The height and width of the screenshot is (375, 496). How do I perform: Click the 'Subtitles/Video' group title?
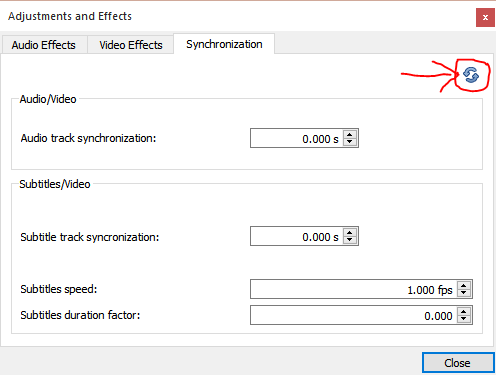pyautogui.click(x=55, y=184)
